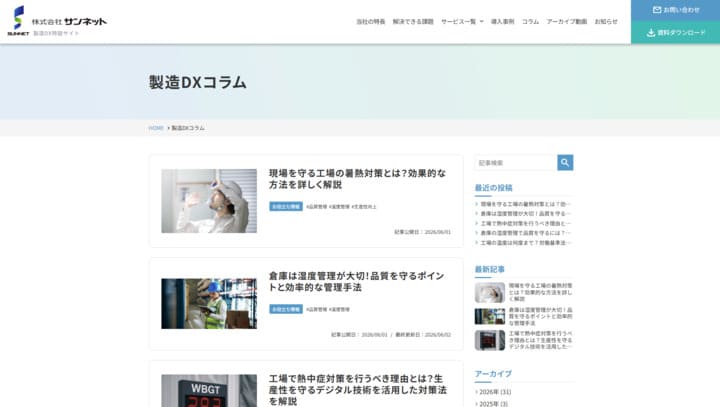Open 最新記事 thumbnail of warehouse worker
The height and width of the screenshot is (407, 720).
pos(489,317)
